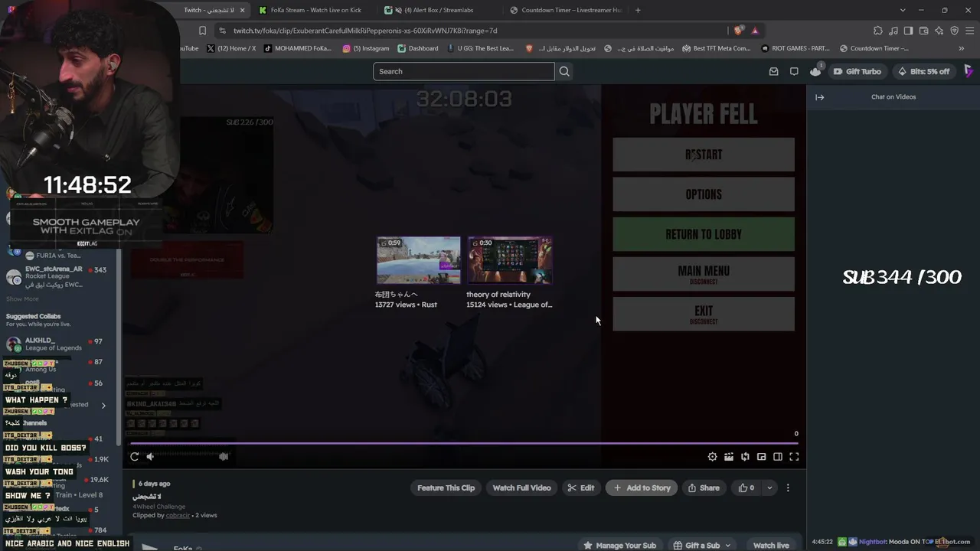
Task: Open the Gift a Sub dropdown
Action: click(x=702, y=546)
